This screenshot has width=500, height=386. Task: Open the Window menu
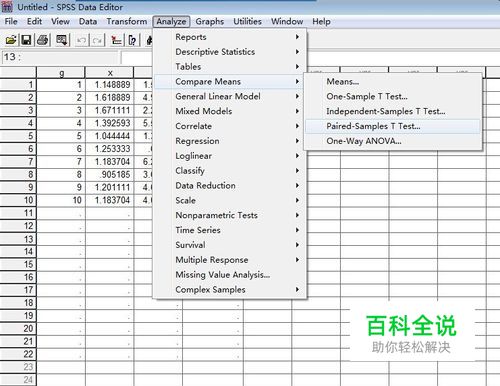pyautogui.click(x=287, y=21)
